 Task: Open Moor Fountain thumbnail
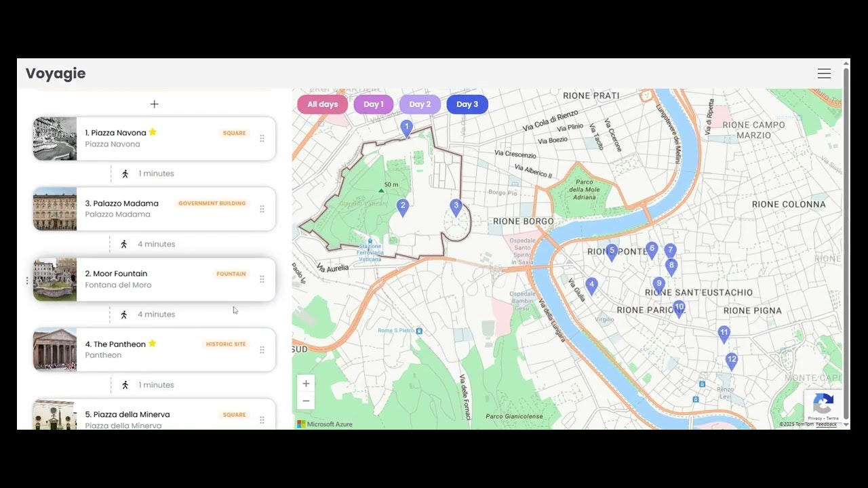[55, 279]
